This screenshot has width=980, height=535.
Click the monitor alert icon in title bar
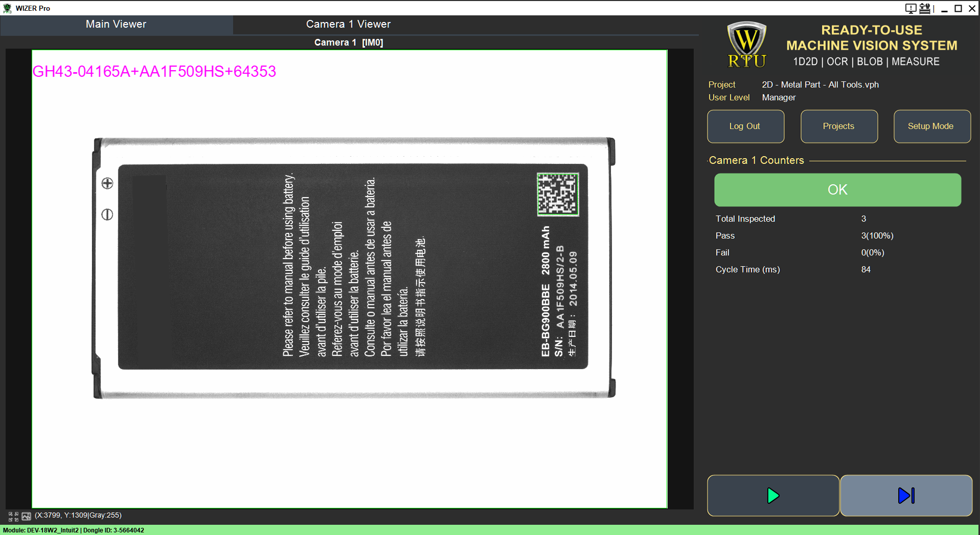coord(910,8)
